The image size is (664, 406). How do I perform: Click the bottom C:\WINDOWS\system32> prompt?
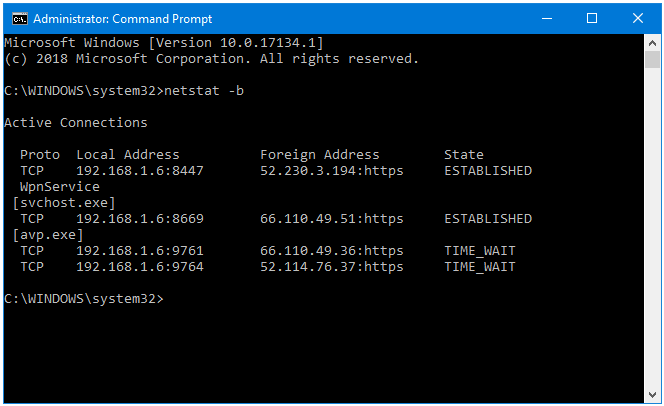84,299
